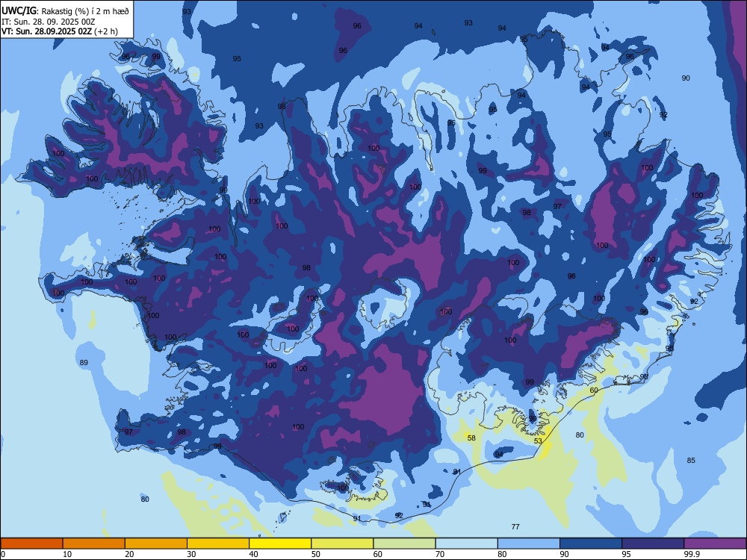The image size is (747, 560).
Task: Select the light blue 80–90 legend swatch
Action: (529, 544)
